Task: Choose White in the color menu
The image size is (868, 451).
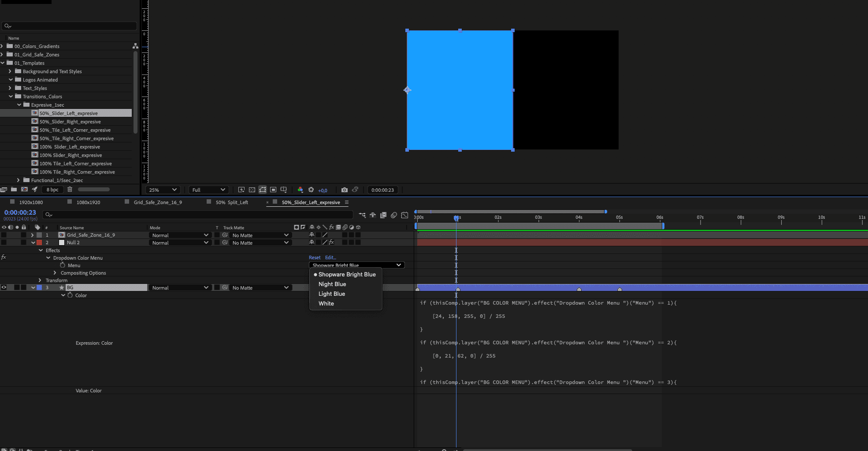Action: (326, 304)
